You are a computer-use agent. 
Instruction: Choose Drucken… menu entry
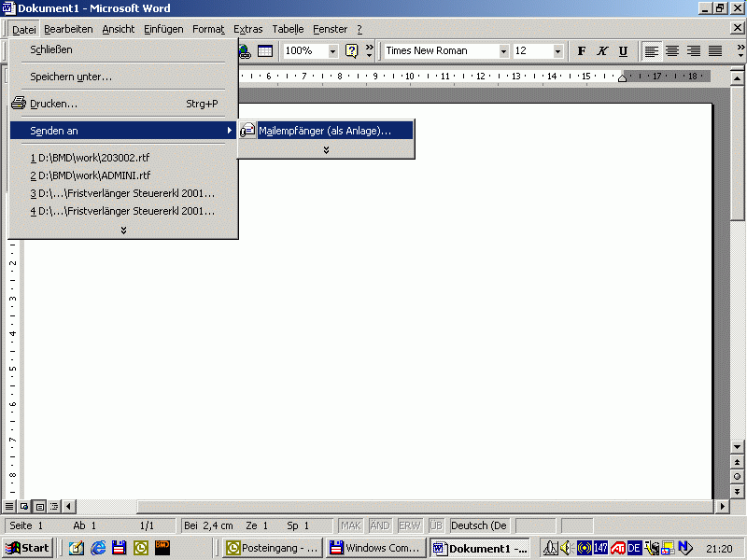click(123, 104)
